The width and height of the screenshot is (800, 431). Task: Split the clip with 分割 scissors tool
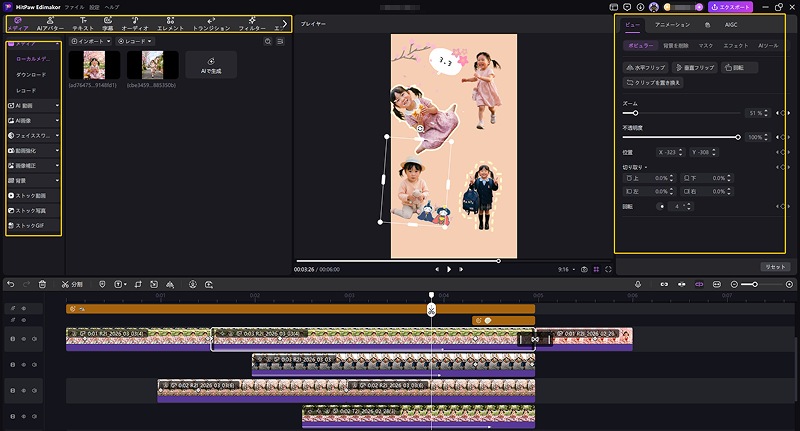71,284
